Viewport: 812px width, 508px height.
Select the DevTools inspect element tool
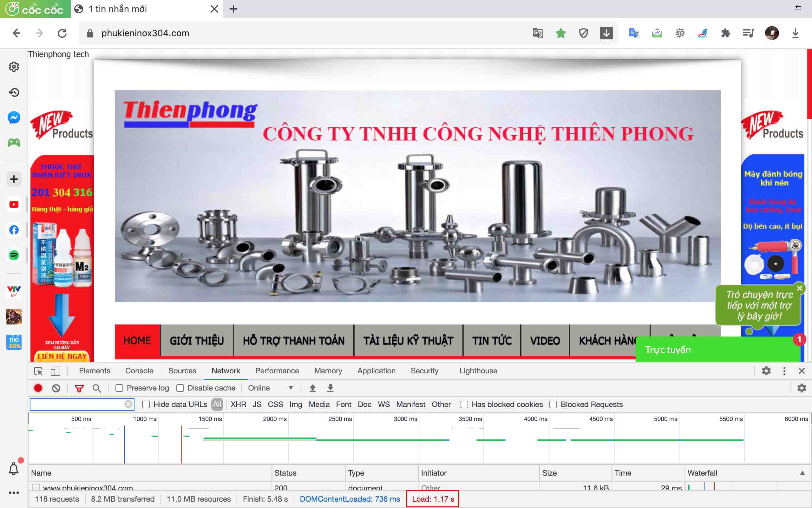point(38,371)
